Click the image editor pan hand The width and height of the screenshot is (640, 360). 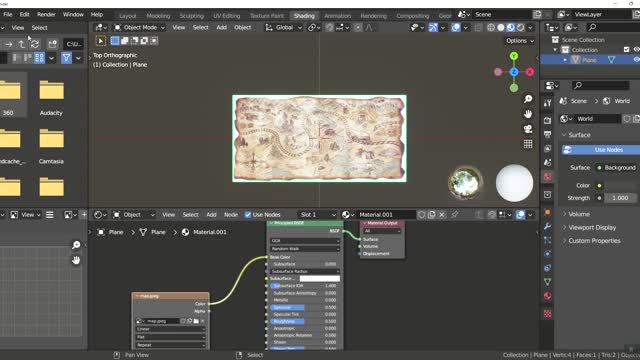(x=76, y=260)
